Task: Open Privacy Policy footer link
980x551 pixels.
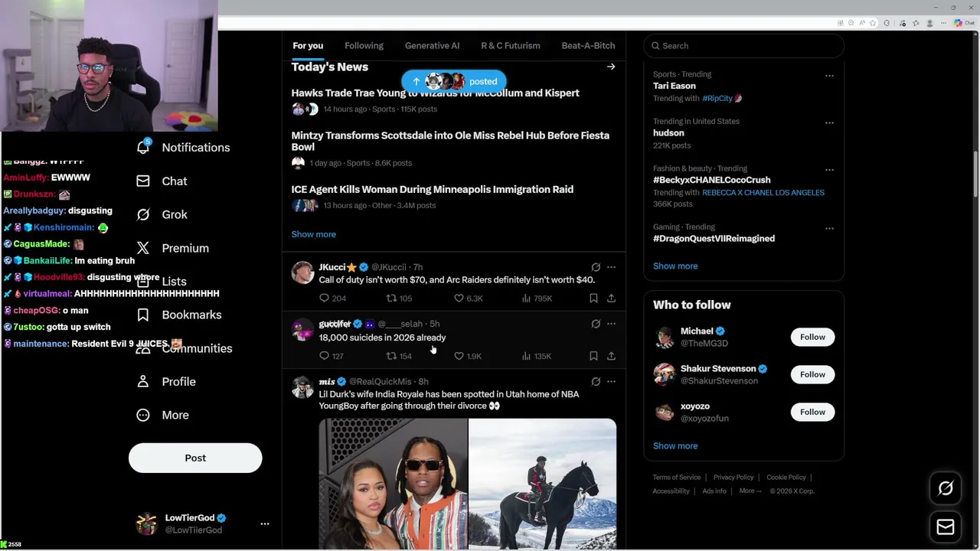Action: pos(733,478)
